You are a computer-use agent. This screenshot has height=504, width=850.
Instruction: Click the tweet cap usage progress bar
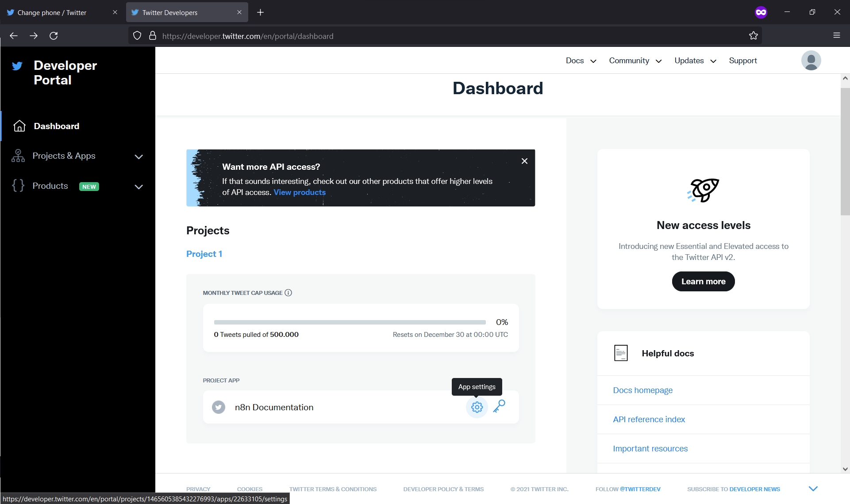(x=350, y=322)
